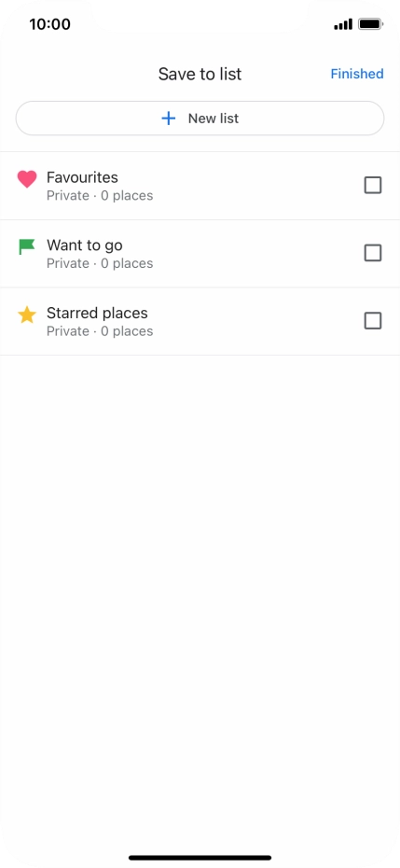The width and height of the screenshot is (400, 868).
Task: Choose the Want to go list name
Action: pos(85,245)
